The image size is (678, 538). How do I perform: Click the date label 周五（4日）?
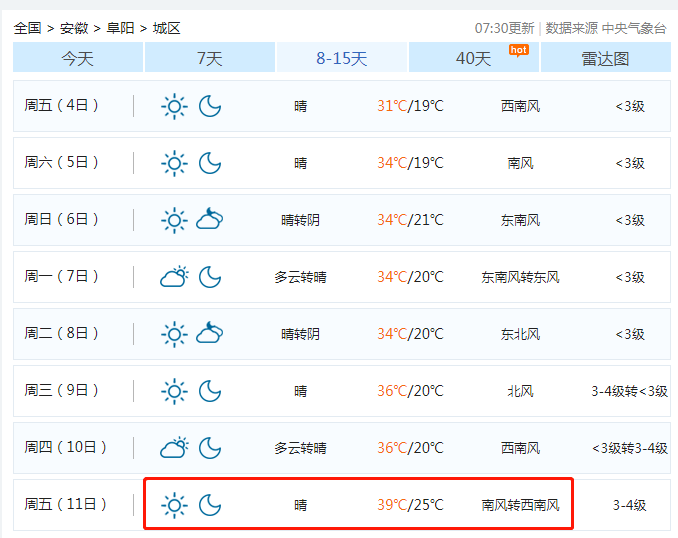61,105
